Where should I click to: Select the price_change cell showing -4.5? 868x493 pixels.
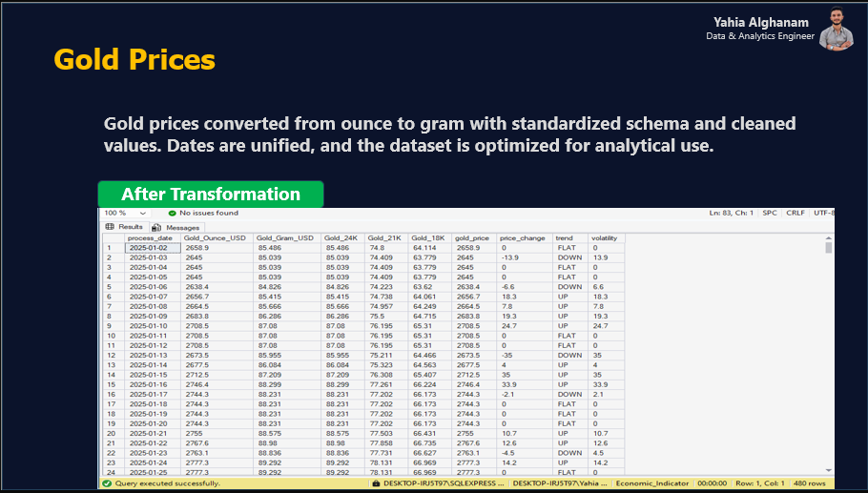coord(525,453)
